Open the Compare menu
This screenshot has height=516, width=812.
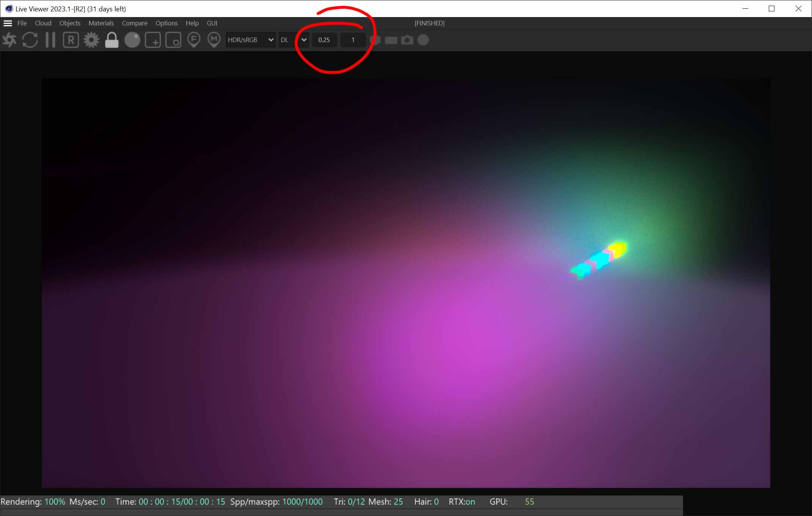pyautogui.click(x=135, y=23)
